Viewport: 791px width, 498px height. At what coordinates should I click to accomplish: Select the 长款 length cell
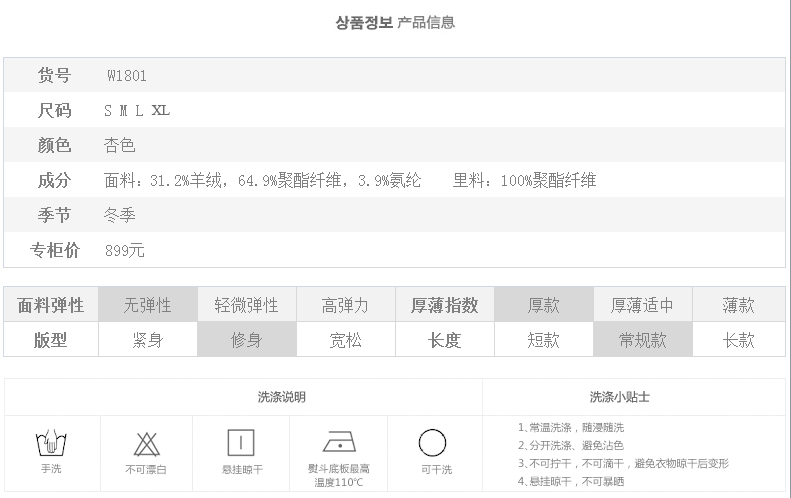(739, 340)
